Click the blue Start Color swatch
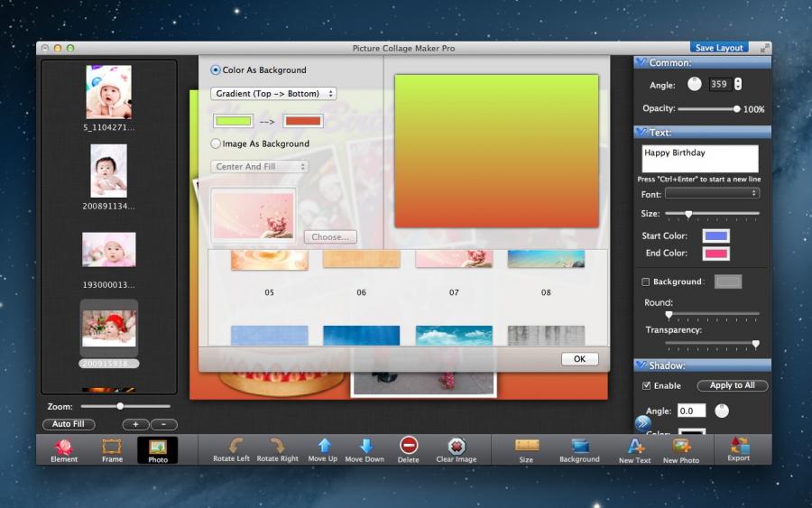This screenshot has height=508, width=812. [x=716, y=236]
